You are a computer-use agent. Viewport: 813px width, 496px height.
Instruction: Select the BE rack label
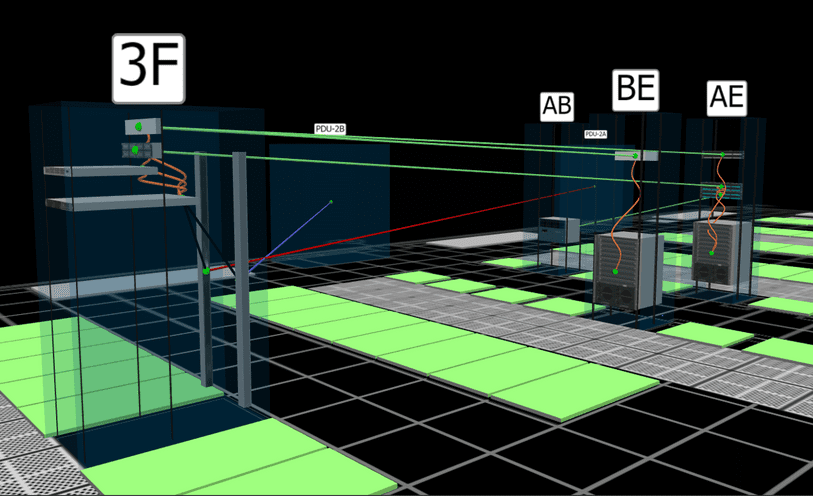click(635, 90)
